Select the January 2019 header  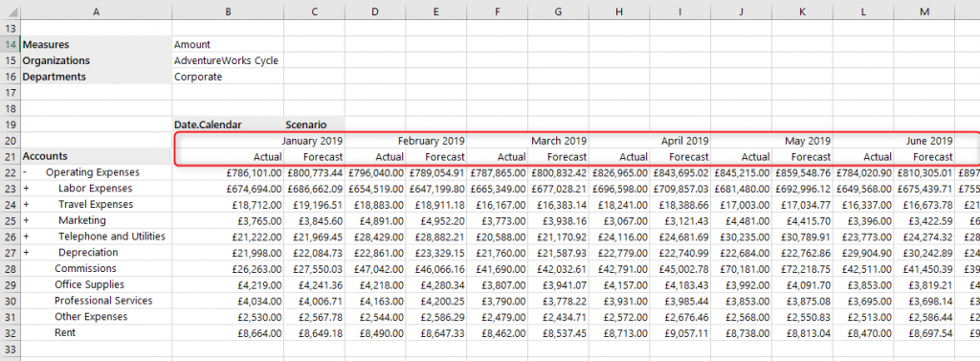pos(312,141)
